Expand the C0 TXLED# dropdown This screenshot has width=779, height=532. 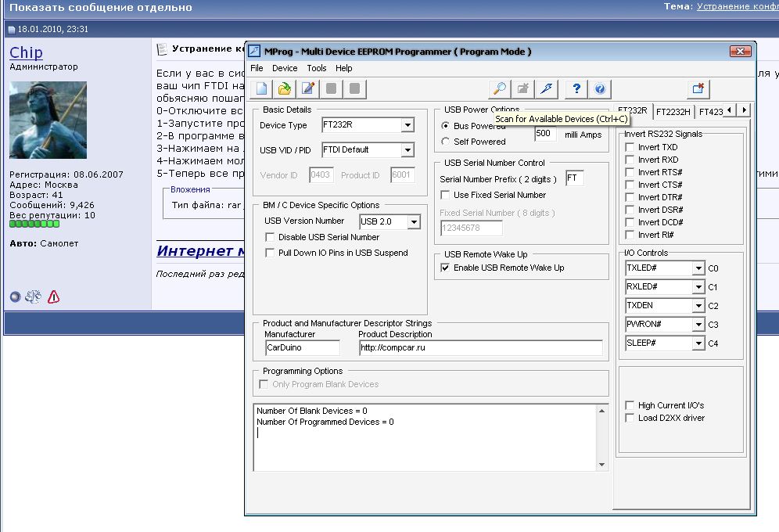pos(698,268)
